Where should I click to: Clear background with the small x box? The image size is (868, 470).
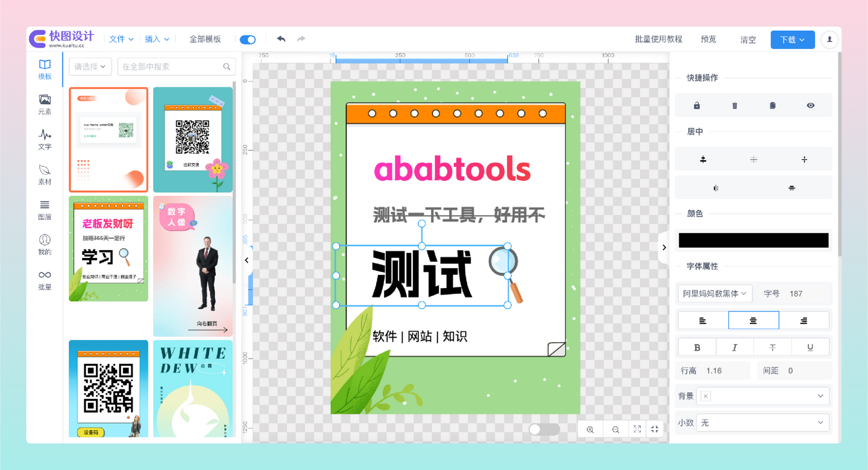coord(706,396)
